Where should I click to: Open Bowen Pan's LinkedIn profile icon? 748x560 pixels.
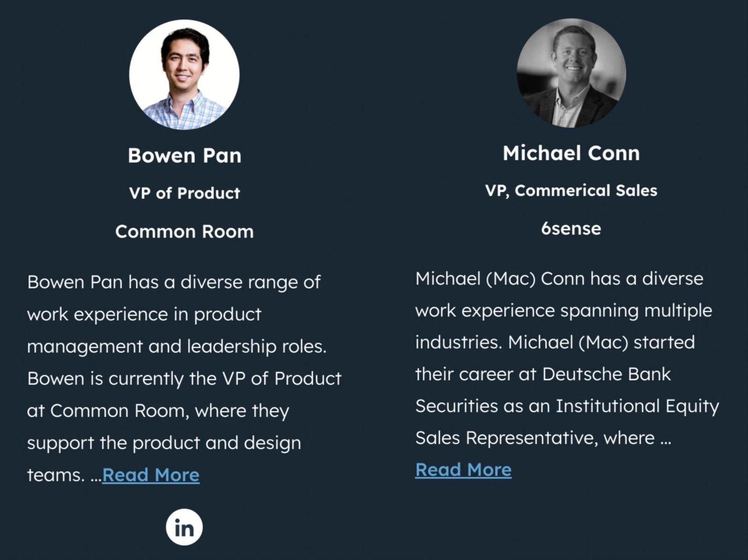click(184, 527)
